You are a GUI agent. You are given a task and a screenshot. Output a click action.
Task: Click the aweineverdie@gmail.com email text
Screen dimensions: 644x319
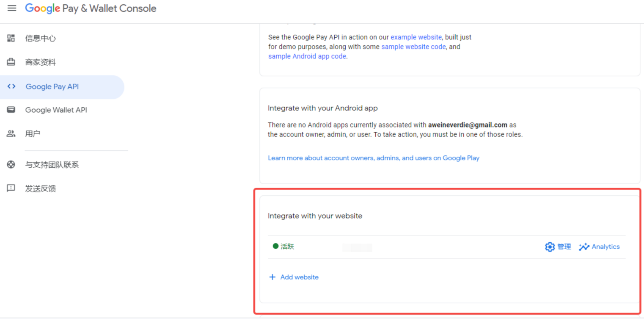pos(468,125)
